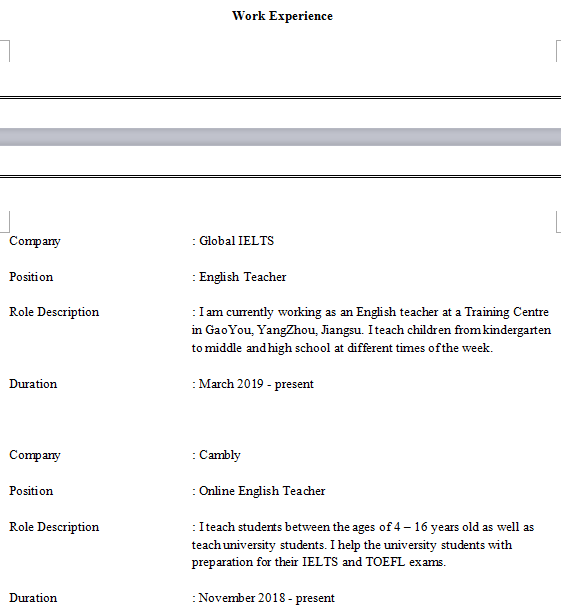Click the second Position label
561x610 pixels.
[x=31, y=491]
